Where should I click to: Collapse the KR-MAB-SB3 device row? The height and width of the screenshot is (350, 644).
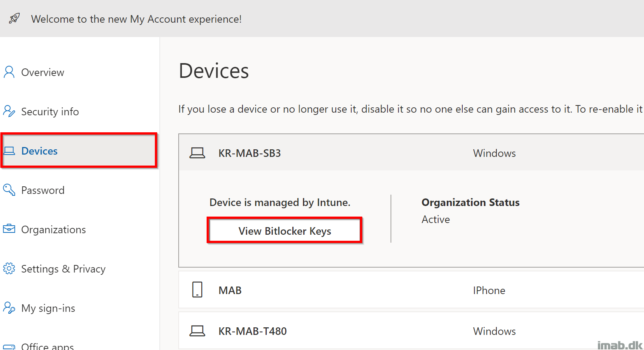pos(411,153)
